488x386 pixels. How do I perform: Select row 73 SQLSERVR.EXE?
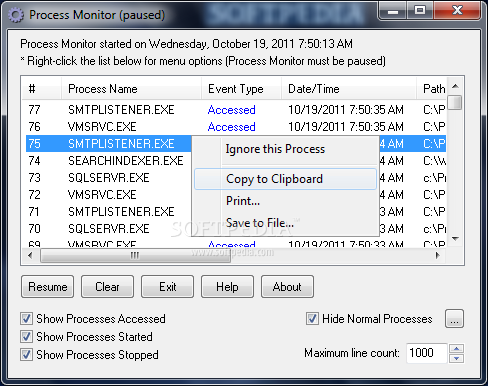[x=109, y=178]
